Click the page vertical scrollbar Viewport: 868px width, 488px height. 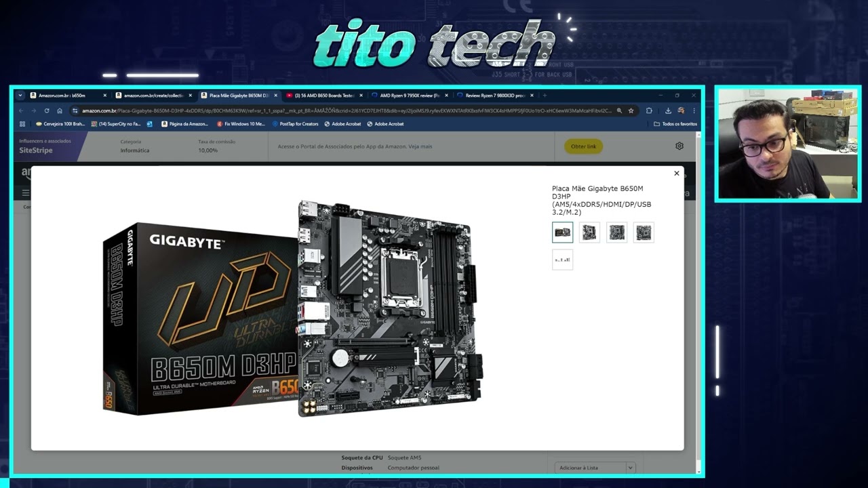[x=698, y=302]
